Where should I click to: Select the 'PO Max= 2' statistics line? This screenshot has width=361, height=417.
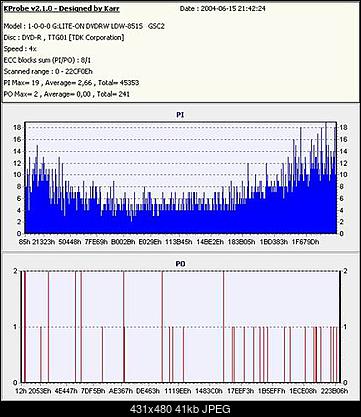67,94
